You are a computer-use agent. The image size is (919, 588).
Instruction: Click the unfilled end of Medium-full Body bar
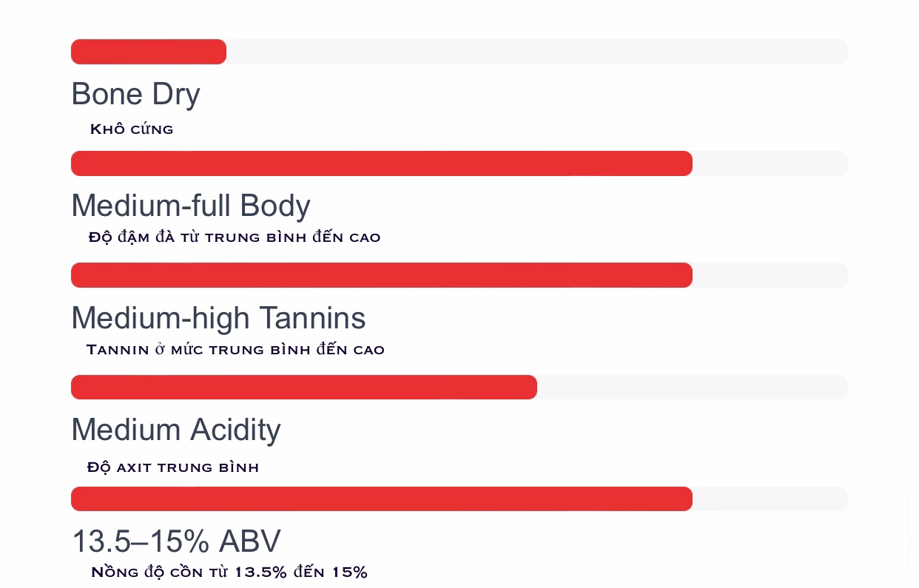(x=770, y=163)
